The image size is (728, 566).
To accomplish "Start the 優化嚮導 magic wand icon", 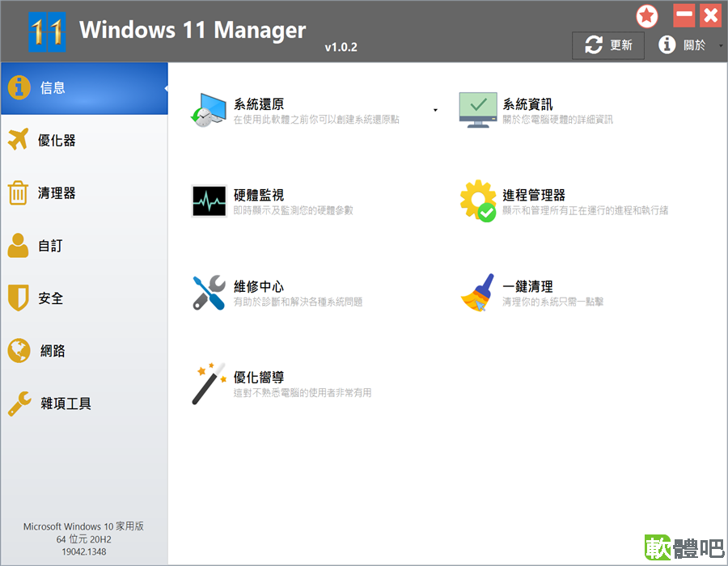I will pyautogui.click(x=209, y=383).
